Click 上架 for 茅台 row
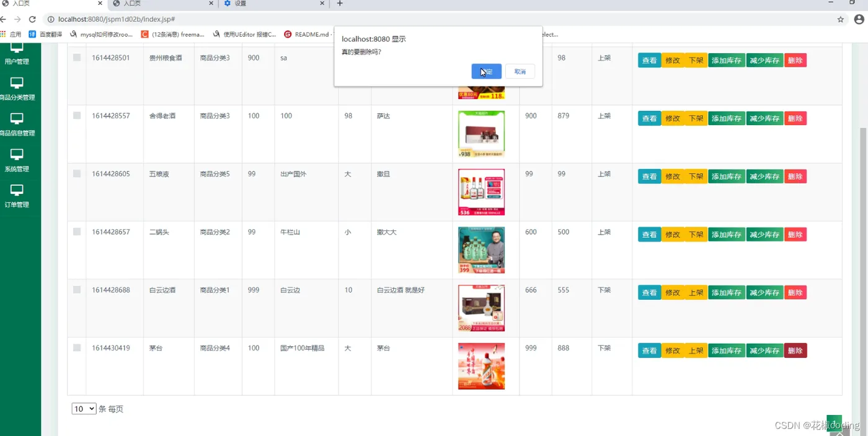 pos(696,351)
